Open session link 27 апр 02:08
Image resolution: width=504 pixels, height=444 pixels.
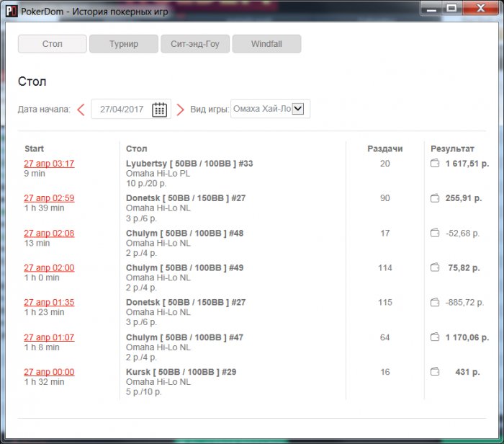pos(49,234)
